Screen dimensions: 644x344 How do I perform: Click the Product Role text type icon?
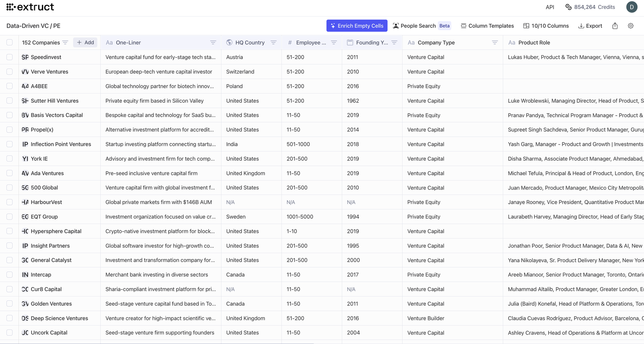tap(512, 42)
